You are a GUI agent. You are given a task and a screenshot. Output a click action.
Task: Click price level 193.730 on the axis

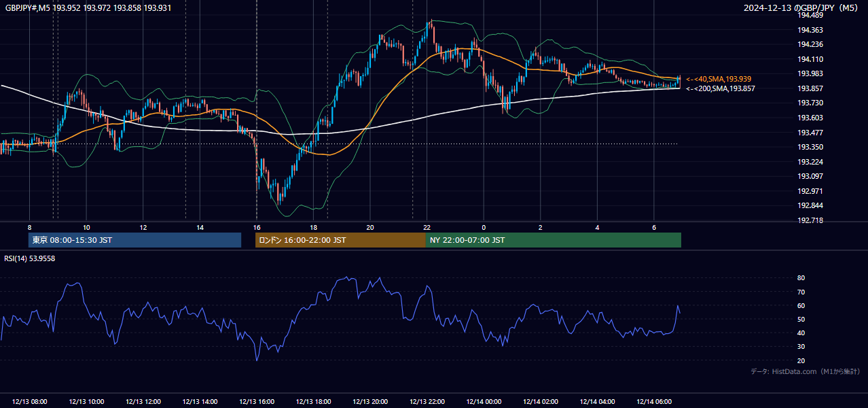[810, 103]
